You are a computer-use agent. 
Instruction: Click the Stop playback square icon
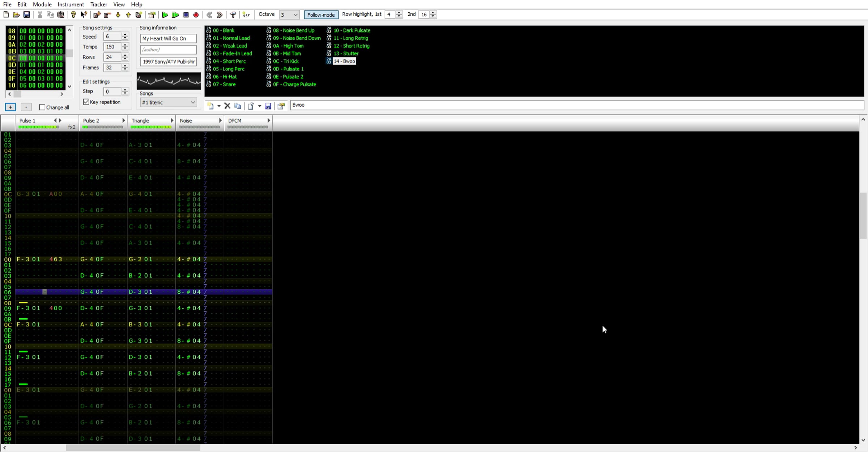[186, 15]
